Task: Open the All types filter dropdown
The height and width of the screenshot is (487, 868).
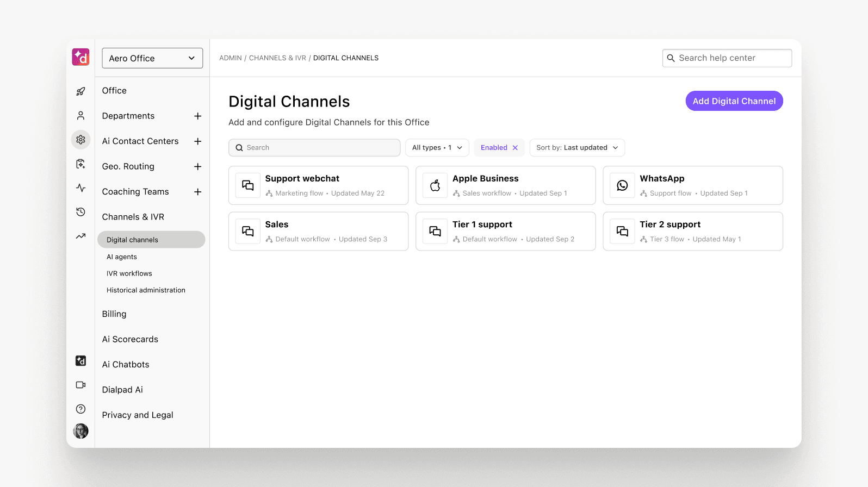Action: [x=437, y=148]
